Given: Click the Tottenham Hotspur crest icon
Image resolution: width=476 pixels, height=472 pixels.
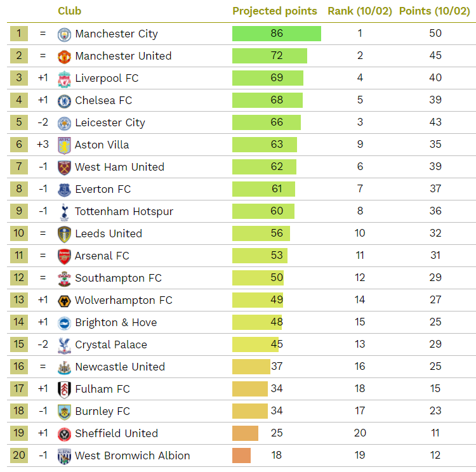Looking at the screenshot, I should tap(64, 212).
